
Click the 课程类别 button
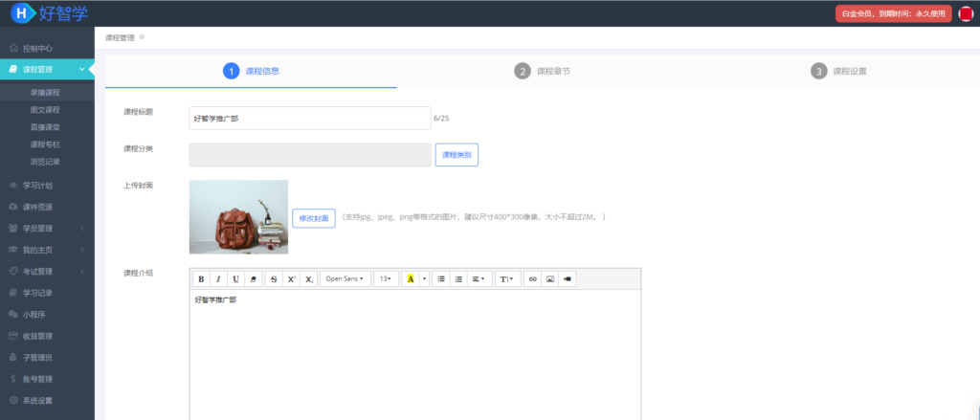point(457,155)
